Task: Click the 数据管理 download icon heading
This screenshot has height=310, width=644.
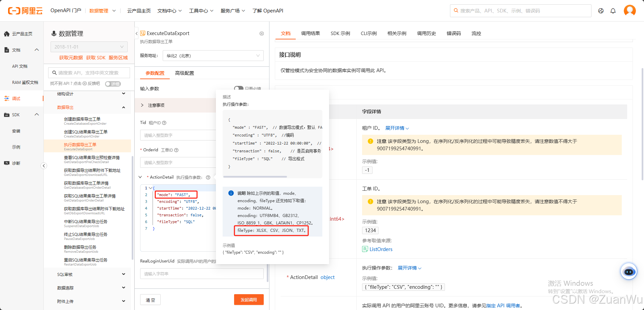Action: coord(54,33)
